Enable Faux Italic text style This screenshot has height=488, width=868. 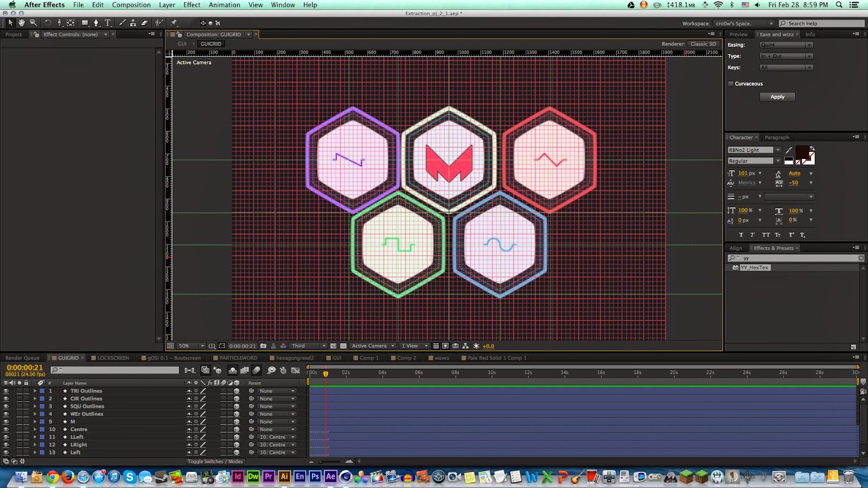click(x=752, y=235)
